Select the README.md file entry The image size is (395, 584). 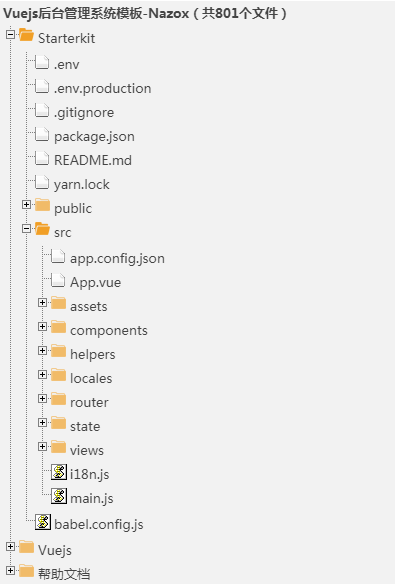[93, 161]
